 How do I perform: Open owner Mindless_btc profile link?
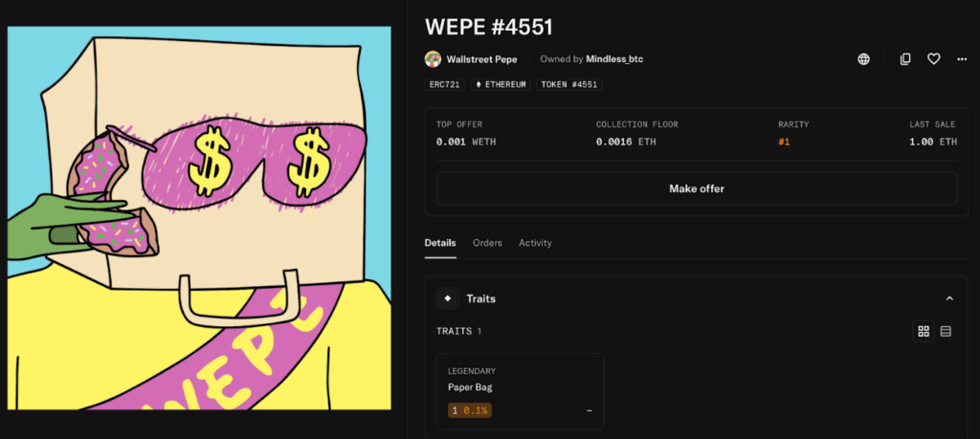click(614, 59)
